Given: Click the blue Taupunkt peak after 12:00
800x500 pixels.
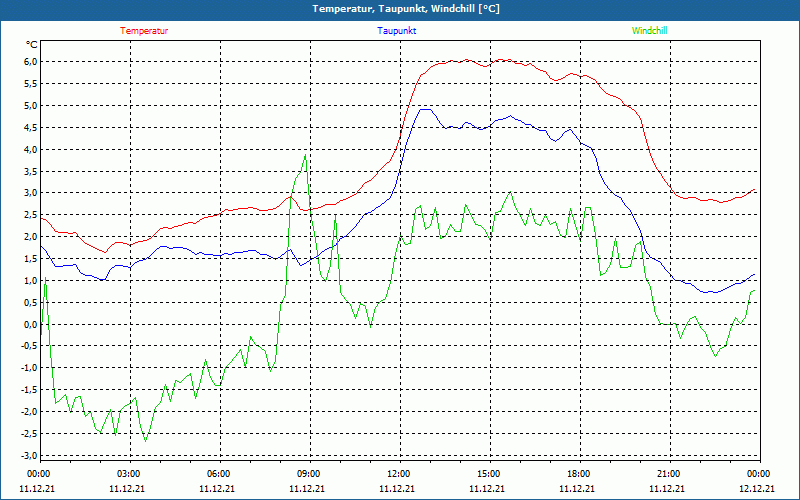Looking at the screenshot, I should tap(426, 109).
